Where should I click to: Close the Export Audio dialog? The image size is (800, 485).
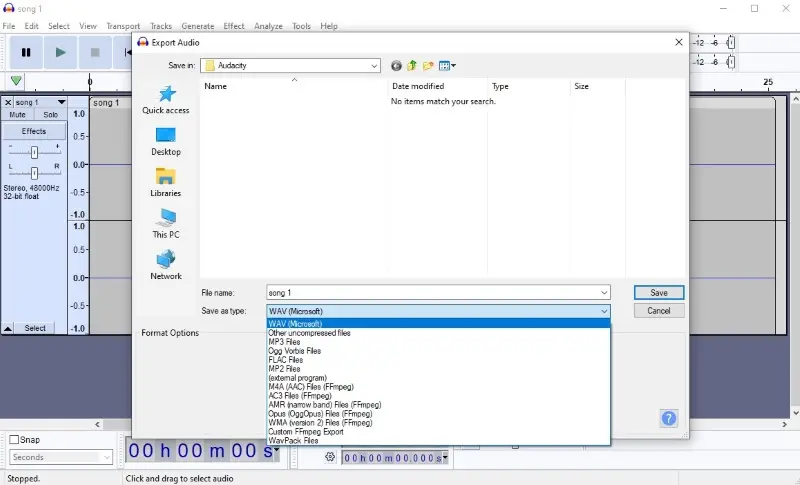tap(679, 42)
